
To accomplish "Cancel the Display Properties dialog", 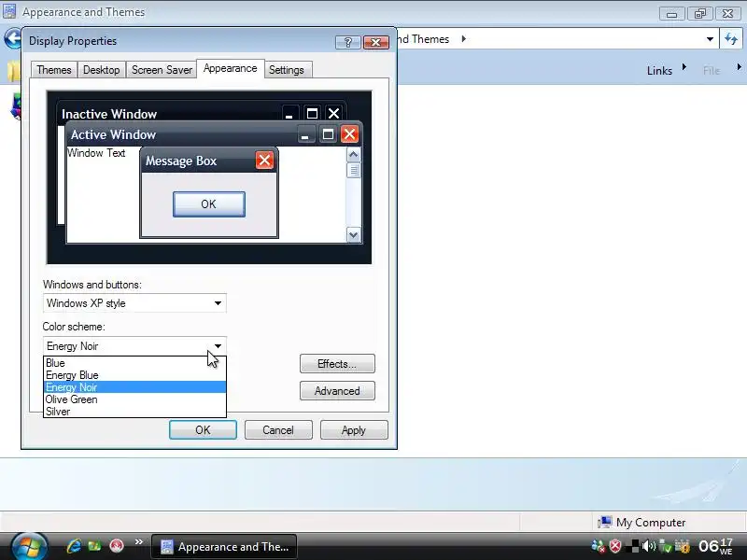I will 278,430.
